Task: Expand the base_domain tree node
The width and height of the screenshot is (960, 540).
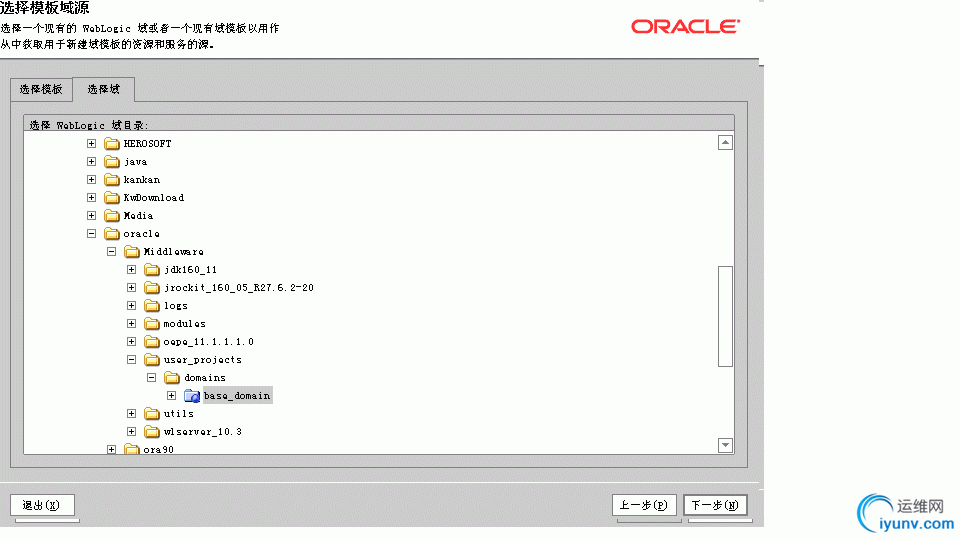Action: click(x=172, y=396)
